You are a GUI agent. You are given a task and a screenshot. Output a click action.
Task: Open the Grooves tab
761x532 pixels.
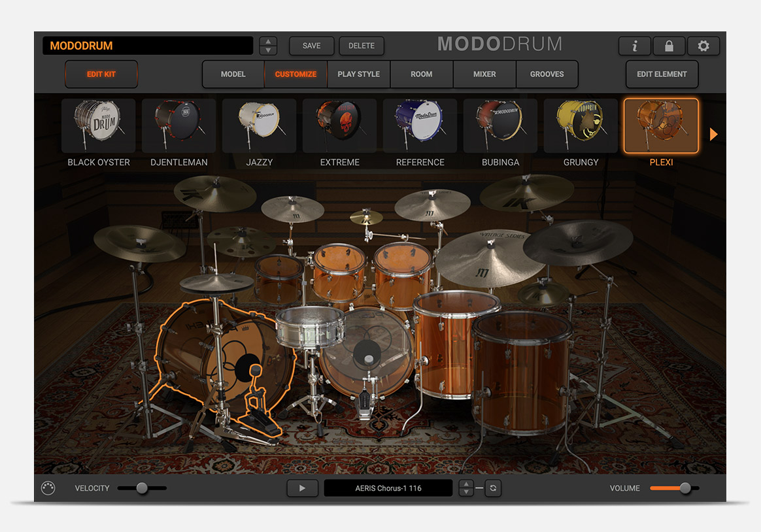coord(547,75)
